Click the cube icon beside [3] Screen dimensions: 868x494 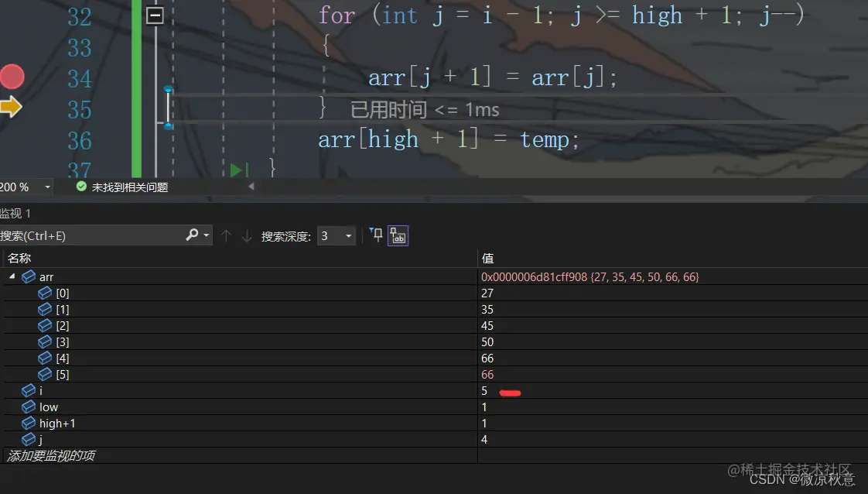[45, 341]
